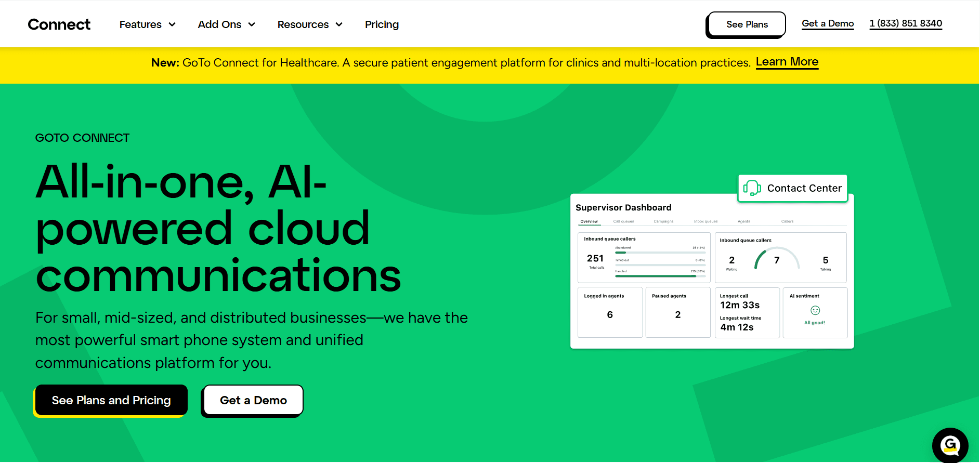The height and width of the screenshot is (463, 980).
Task: Click the Abandoned calls progress bar
Action: point(660,253)
